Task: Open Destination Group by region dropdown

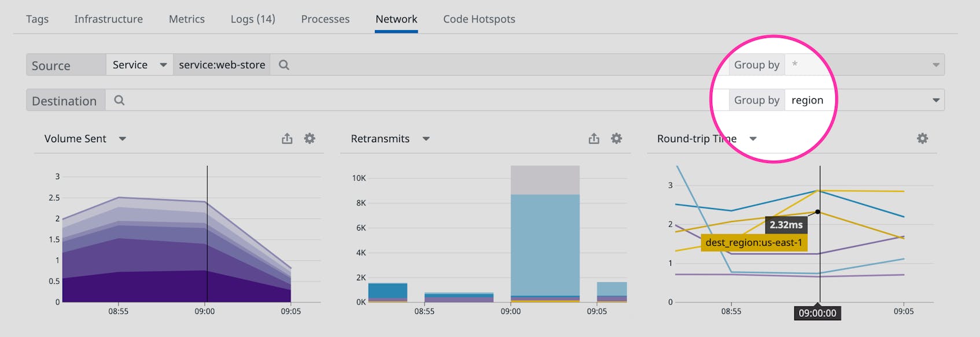Action: (935, 100)
